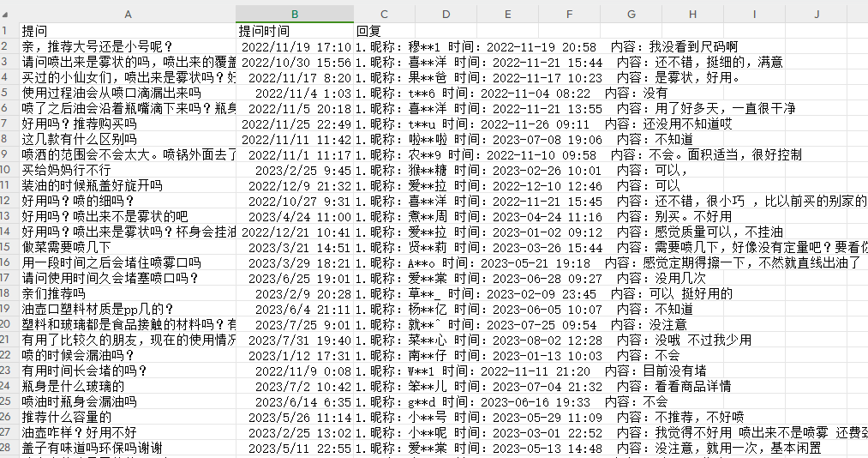This screenshot has width=868, height=458.
Task: Select column B header
Action: (295, 14)
